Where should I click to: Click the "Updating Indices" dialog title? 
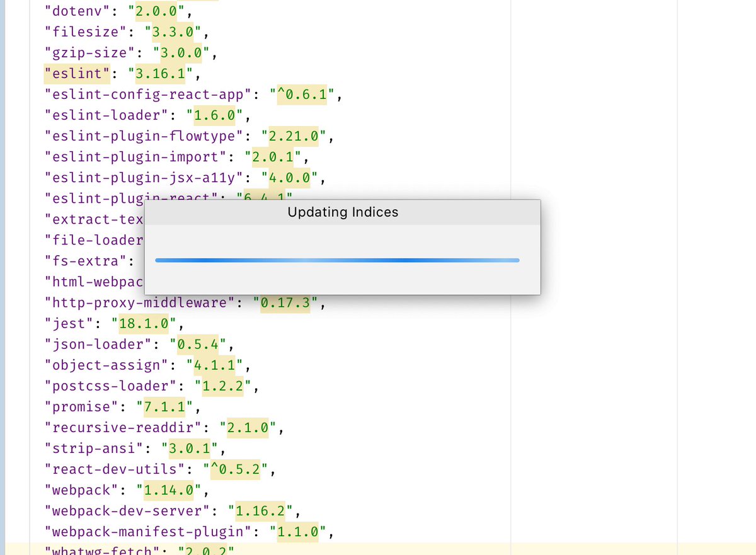click(343, 212)
